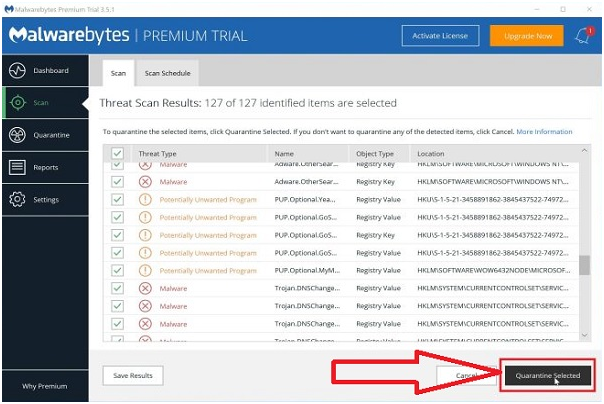Click Potentially Unwanted Program label in PUP.Optional.Yea row
Viewport: 604px width, 404px height.
tap(208, 199)
